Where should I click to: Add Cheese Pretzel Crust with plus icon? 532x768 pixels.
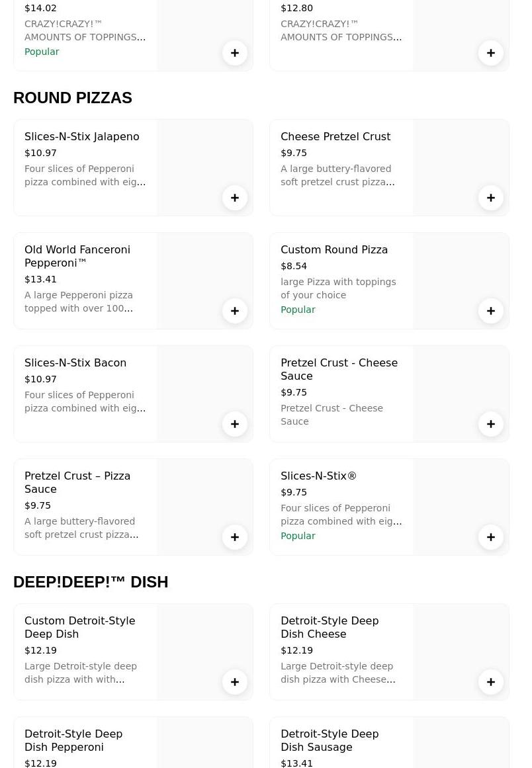(x=491, y=198)
